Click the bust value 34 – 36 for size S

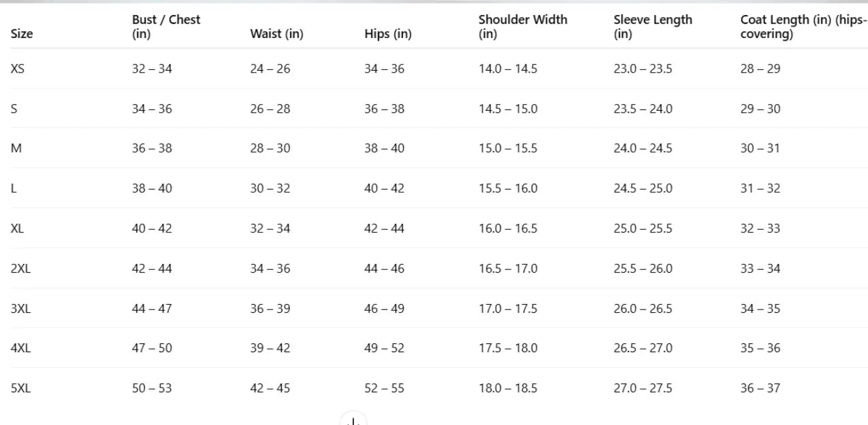[x=152, y=109]
